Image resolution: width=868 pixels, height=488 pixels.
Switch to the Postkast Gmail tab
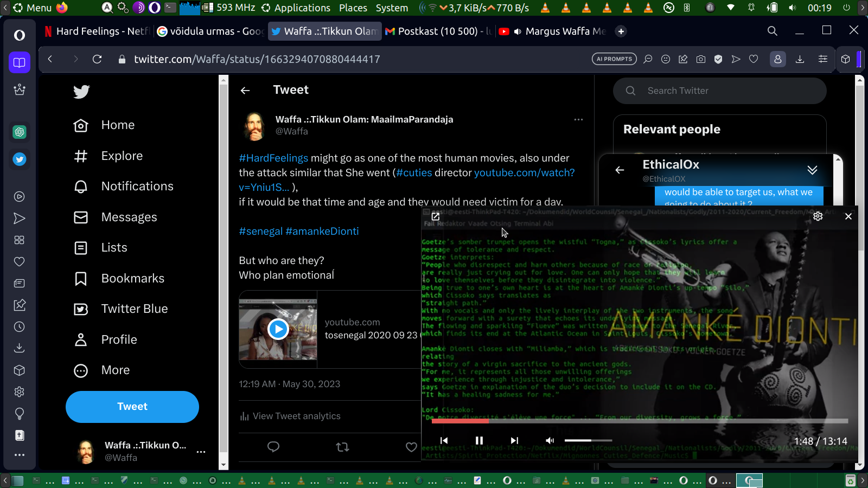click(438, 31)
